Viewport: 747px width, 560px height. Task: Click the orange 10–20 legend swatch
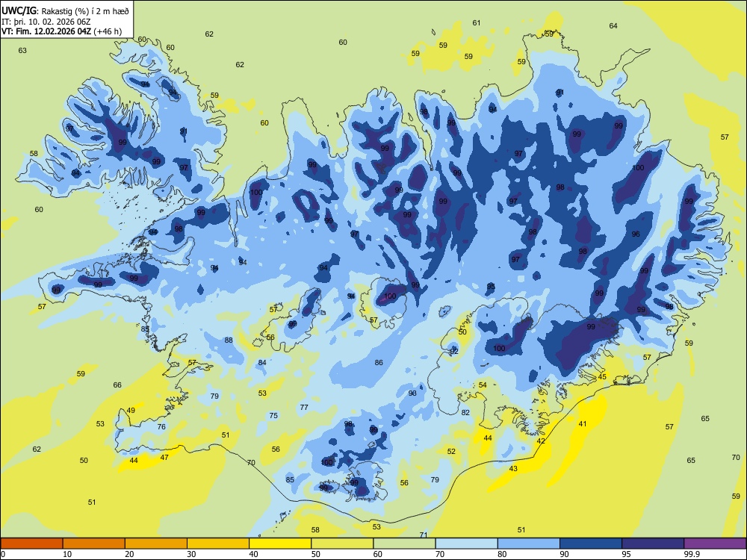coord(94,544)
